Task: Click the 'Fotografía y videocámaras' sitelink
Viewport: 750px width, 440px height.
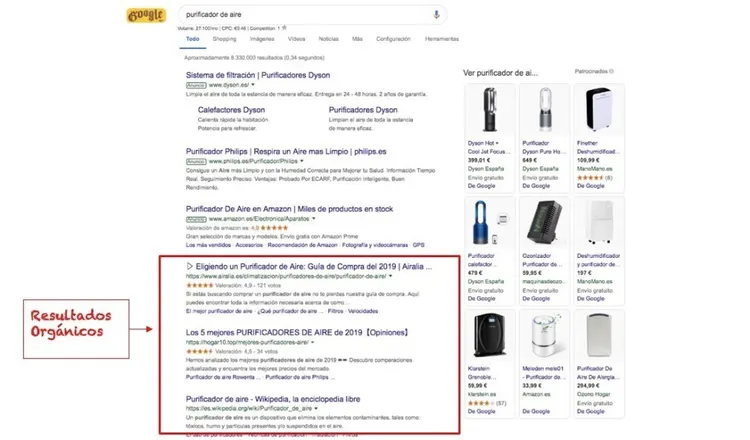Action: click(375, 245)
